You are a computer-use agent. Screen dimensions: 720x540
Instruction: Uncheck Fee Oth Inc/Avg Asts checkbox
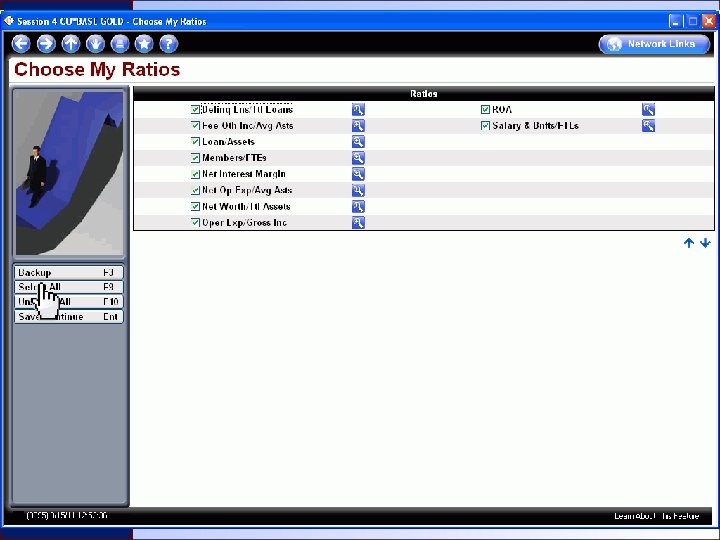pos(195,126)
